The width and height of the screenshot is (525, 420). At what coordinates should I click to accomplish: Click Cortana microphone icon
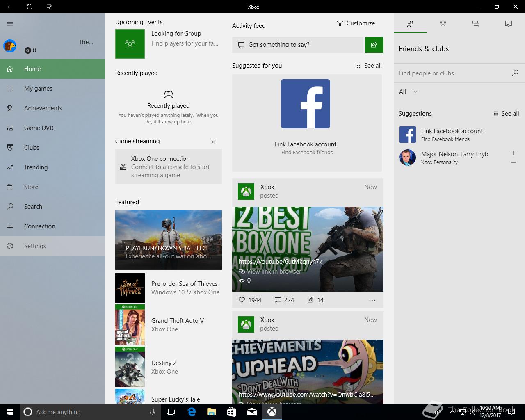(x=152, y=412)
